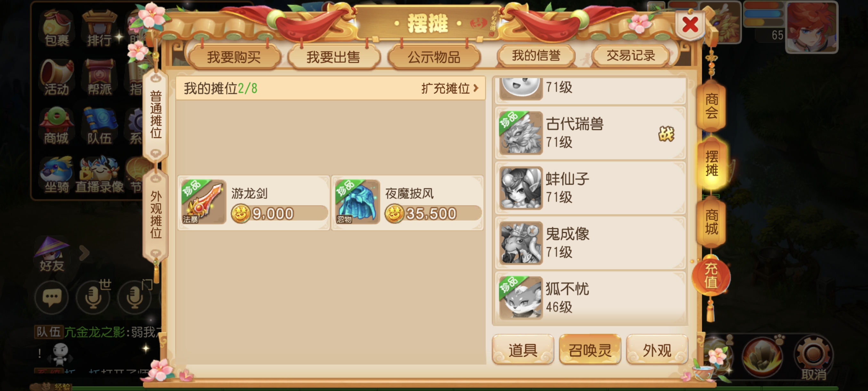The image size is (868, 391).
Task: Choose the 狐不忧 summon portrait
Action: pyautogui.click(x=521, y=298)
